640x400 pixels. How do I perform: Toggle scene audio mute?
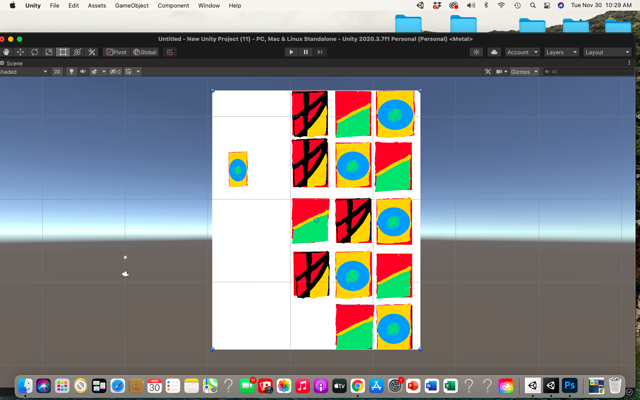point(82,72)
